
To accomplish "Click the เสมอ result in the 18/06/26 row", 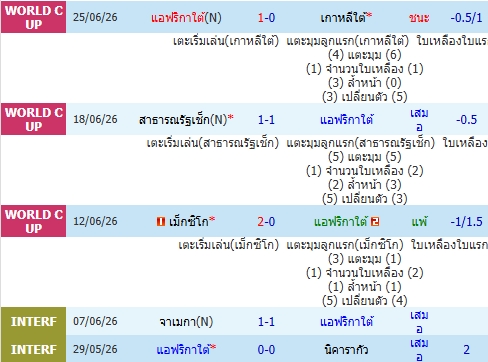I will [x=419, y=119].
